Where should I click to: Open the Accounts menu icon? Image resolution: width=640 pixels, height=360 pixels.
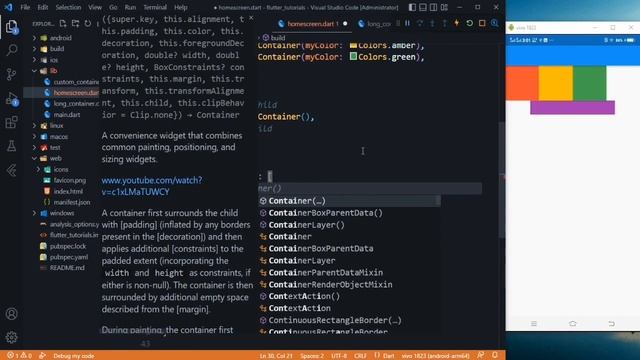point(11,313)
